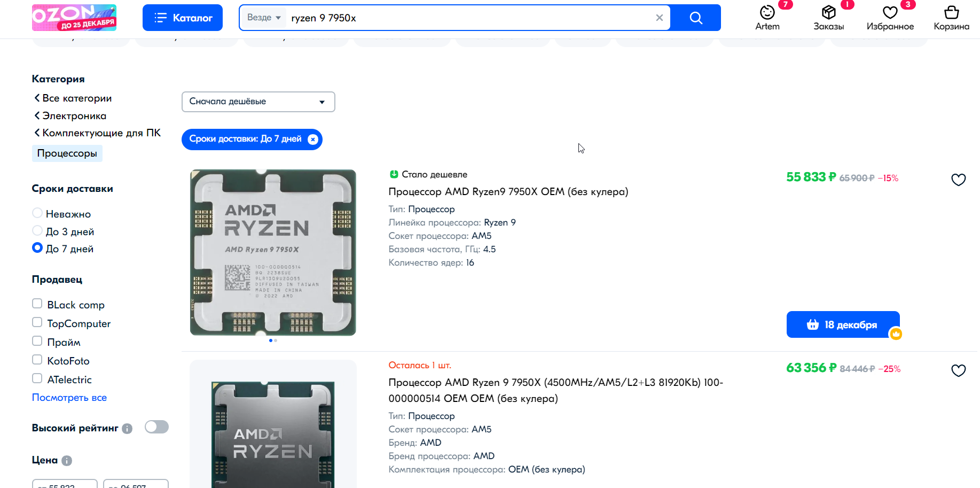Add to cart with 18 декабря button
The image size is (980, 488).
coord(843,324)
